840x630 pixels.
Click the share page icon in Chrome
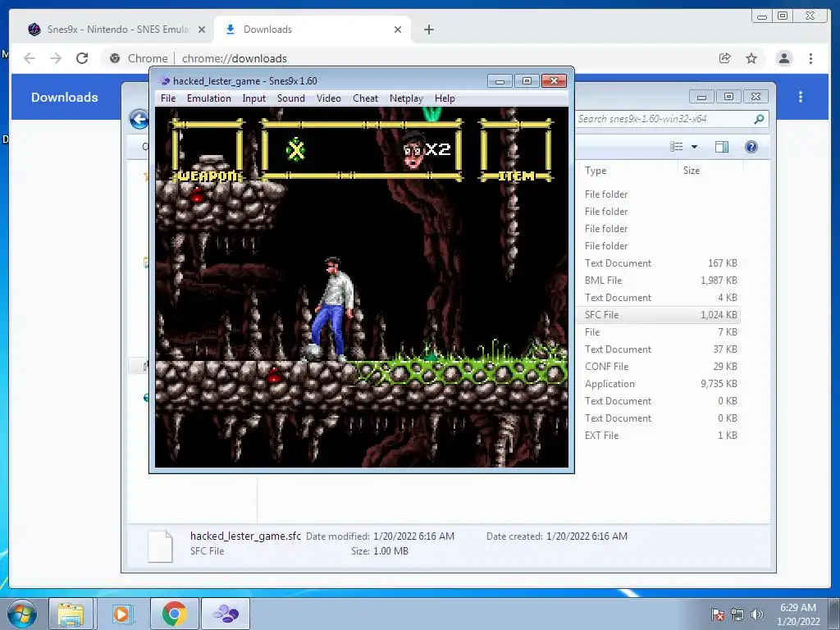coord(725,58)
